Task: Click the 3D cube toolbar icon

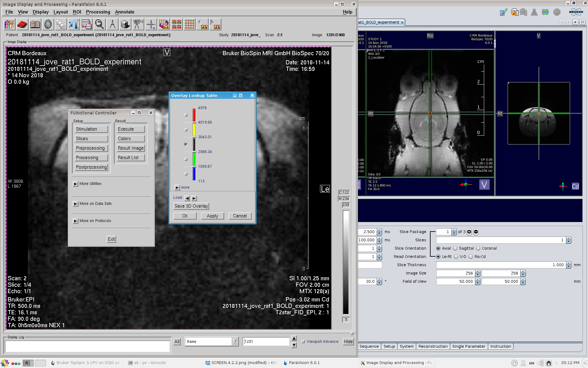Action: tap(125, 24)
